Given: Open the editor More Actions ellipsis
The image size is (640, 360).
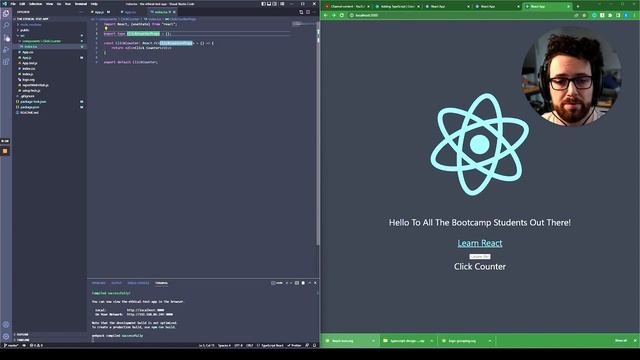Looking at the screenshot, I should [314, 12].
